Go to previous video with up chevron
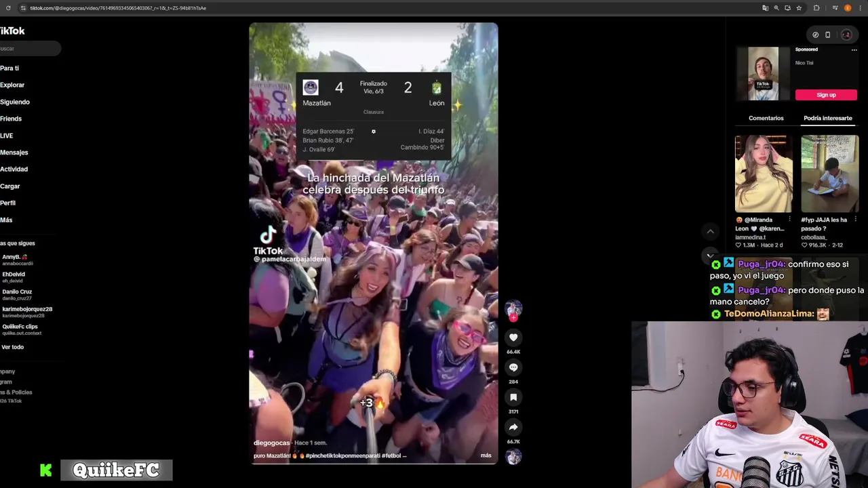 pos(710,231)
